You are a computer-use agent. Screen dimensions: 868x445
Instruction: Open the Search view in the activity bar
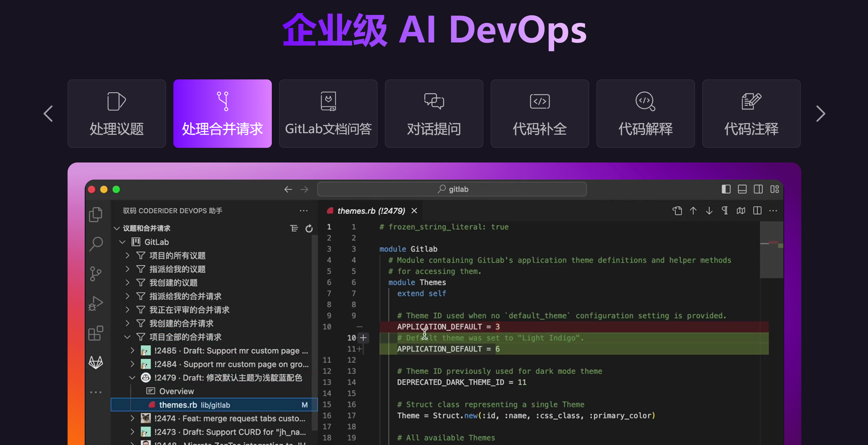(96, 243)
